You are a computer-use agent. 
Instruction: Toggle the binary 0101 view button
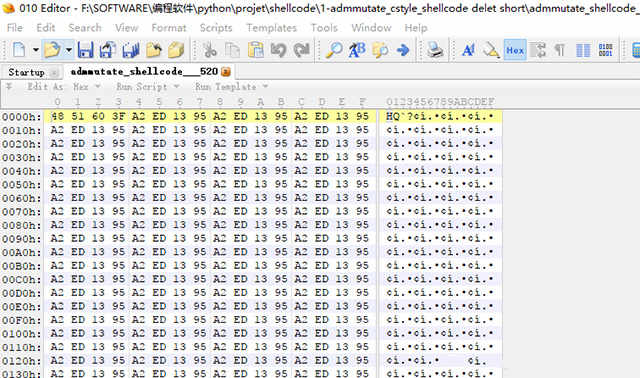tap(605, 50)
